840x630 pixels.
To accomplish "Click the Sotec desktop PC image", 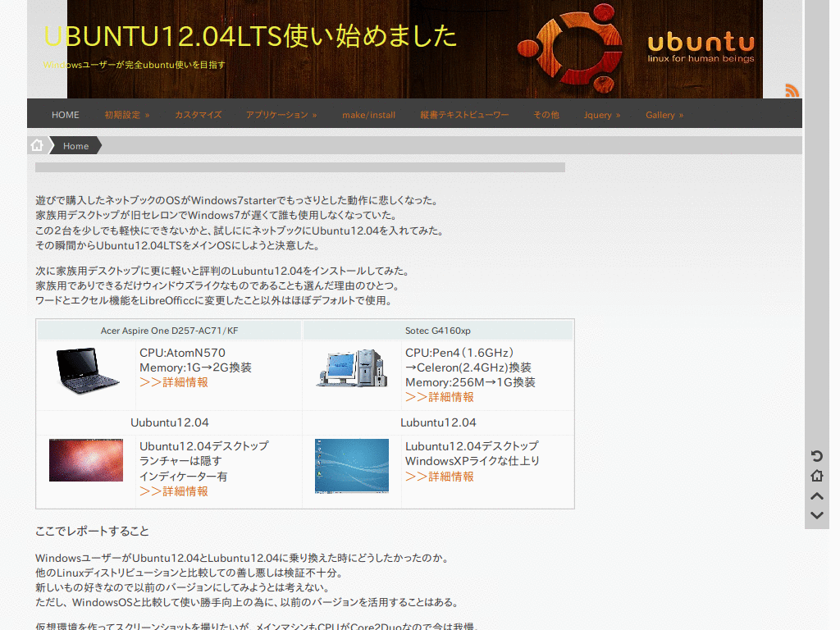I will [352, 367].
